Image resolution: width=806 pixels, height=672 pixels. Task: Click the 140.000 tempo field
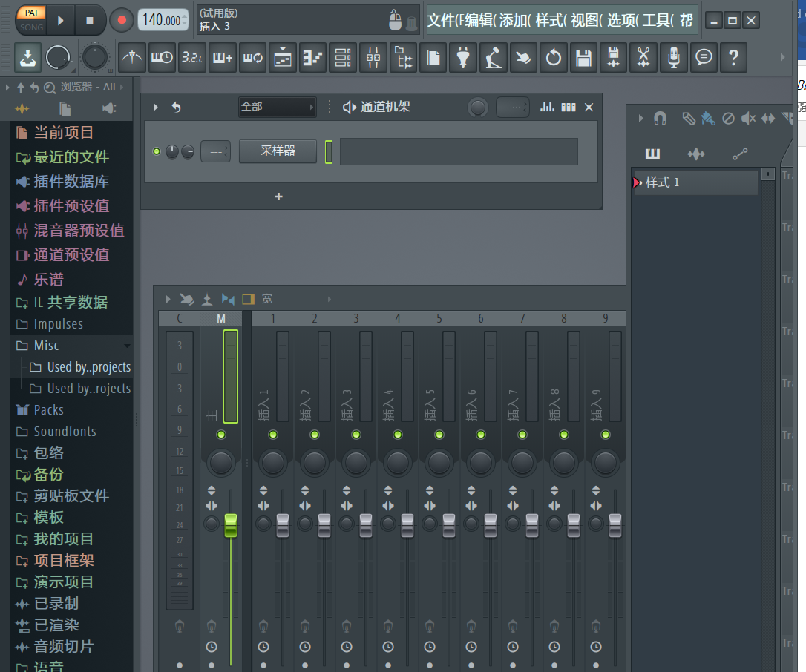coord(163,20)
